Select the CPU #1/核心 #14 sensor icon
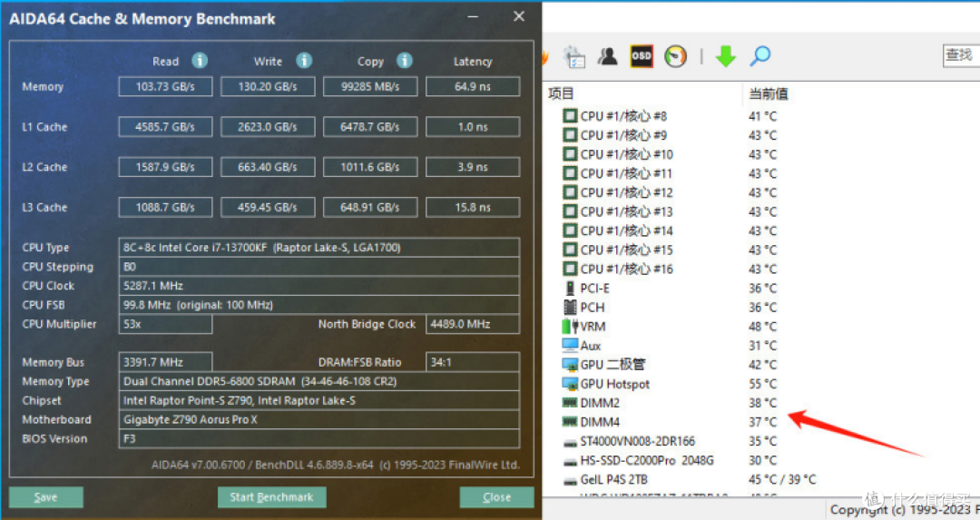Viewport: 980px width, 520px height. pyautogui.click(x=569, y=231)
